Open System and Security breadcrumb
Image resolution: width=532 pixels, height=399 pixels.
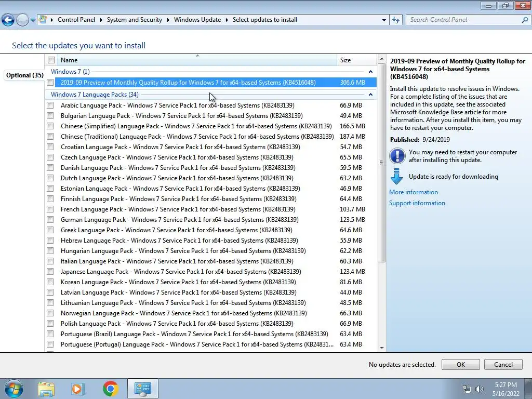[135, 20]
